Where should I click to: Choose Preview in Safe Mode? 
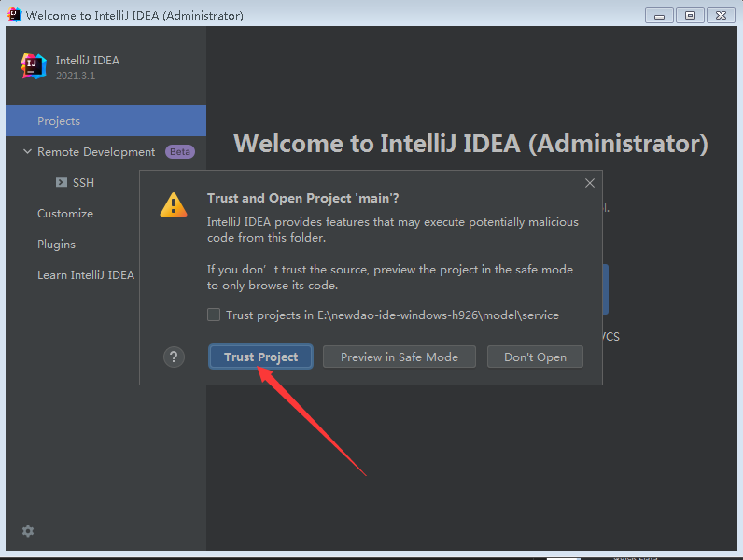(x=399, y=357)
